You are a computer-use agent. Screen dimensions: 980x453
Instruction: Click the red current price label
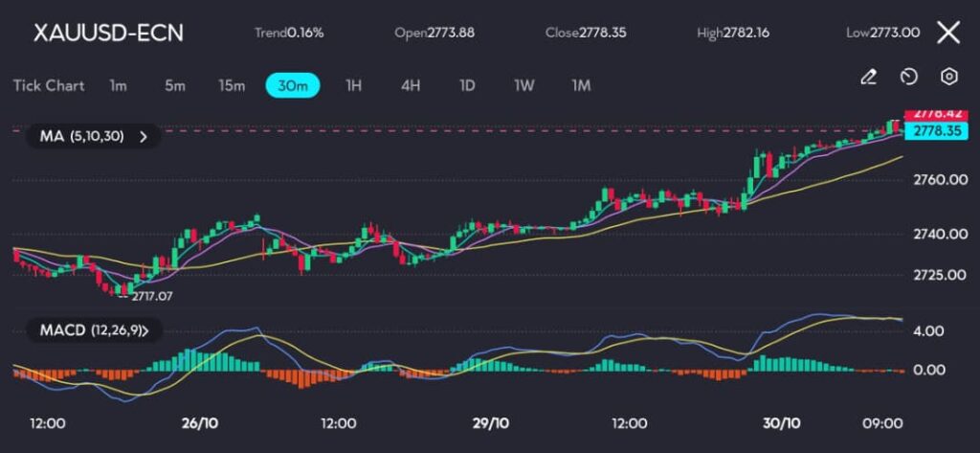(931, 115)
